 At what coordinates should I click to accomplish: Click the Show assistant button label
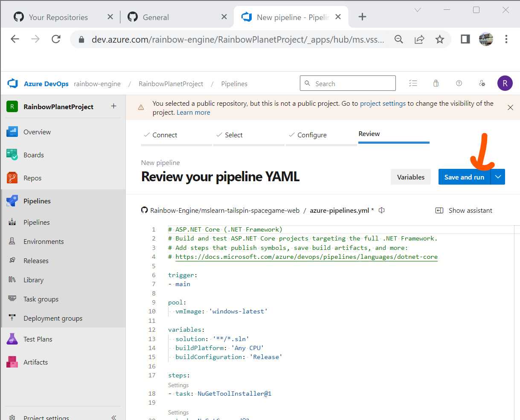pyautogui.click(x=471, y=210)
